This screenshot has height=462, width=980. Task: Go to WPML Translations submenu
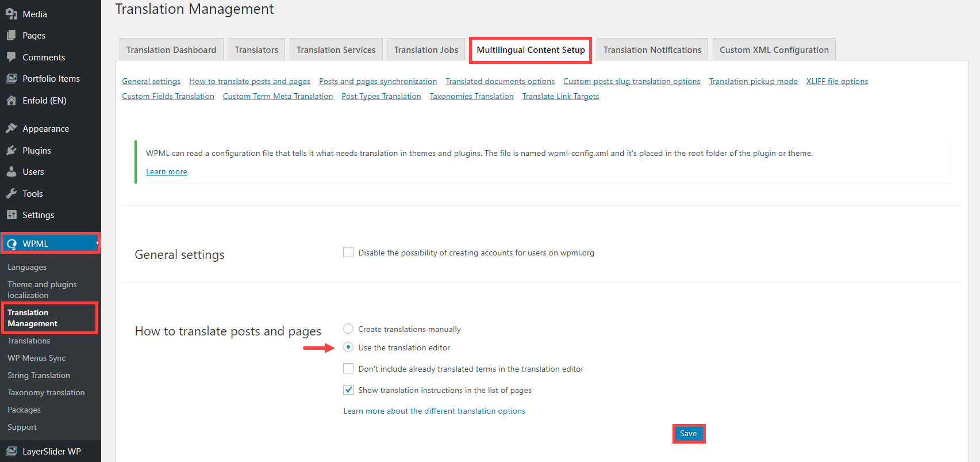29,341
